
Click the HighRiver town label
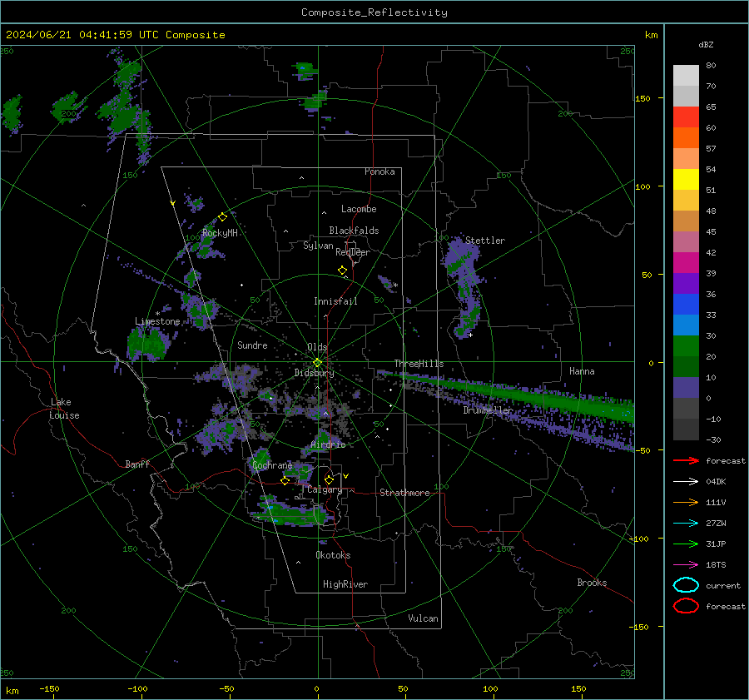click(345, 584)
